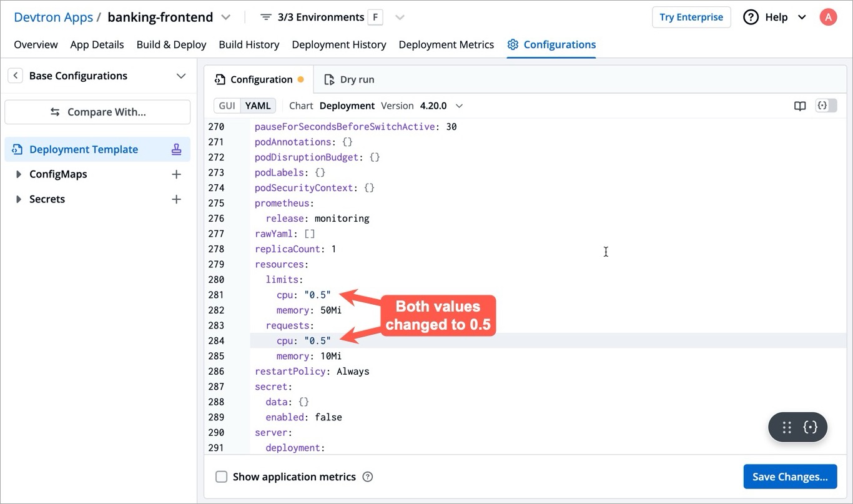Enable Show application metrics checkbox

coord(222,477)
